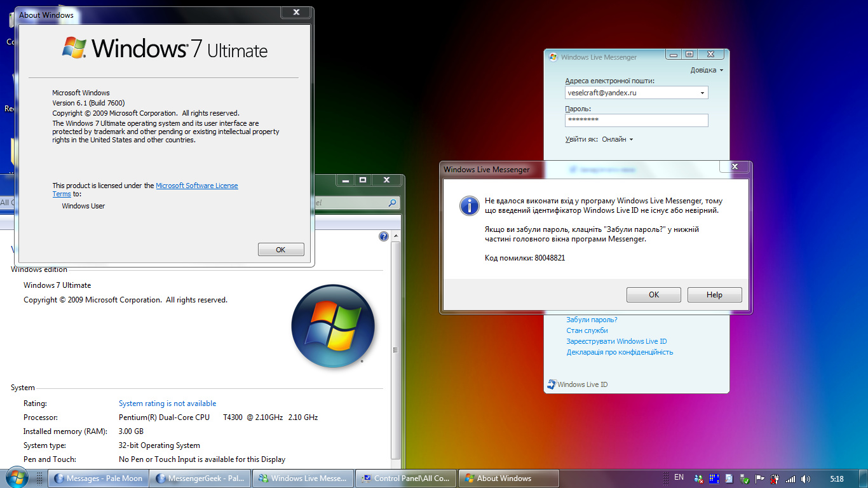The image size is (868, 488).
Task: Open the Windows Start orb
Action: click(x=16, y=478)
